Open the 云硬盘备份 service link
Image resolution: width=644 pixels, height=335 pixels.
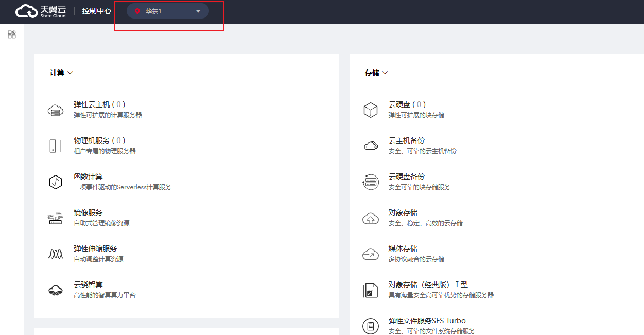coord(406,177)
